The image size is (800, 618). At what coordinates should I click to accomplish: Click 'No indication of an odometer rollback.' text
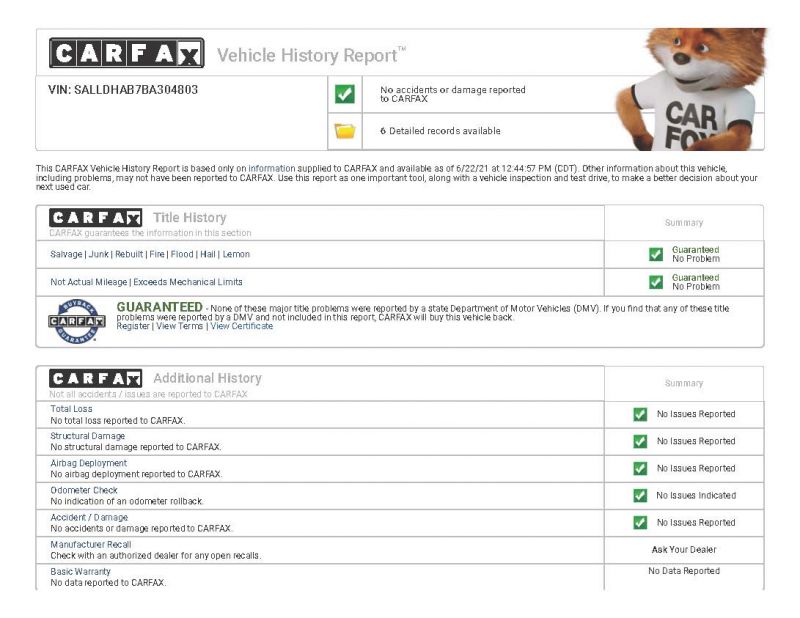[127, 501]
